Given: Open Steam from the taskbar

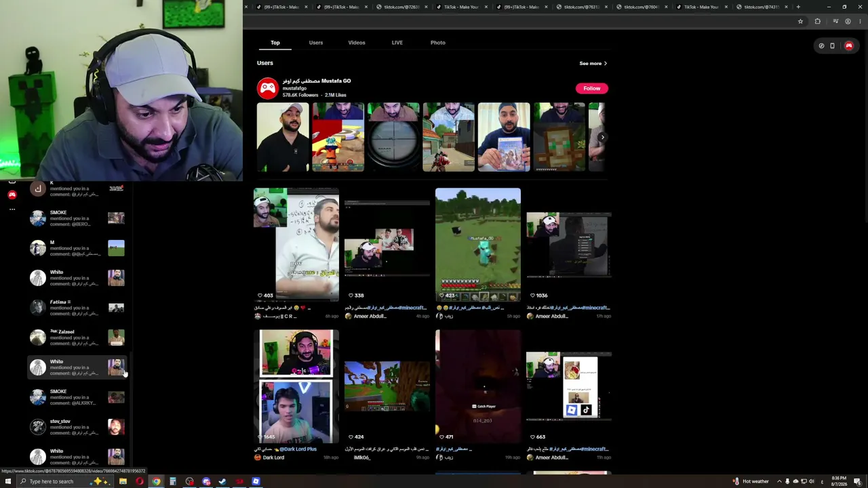Looking at the screenshot, I should 222,481.
